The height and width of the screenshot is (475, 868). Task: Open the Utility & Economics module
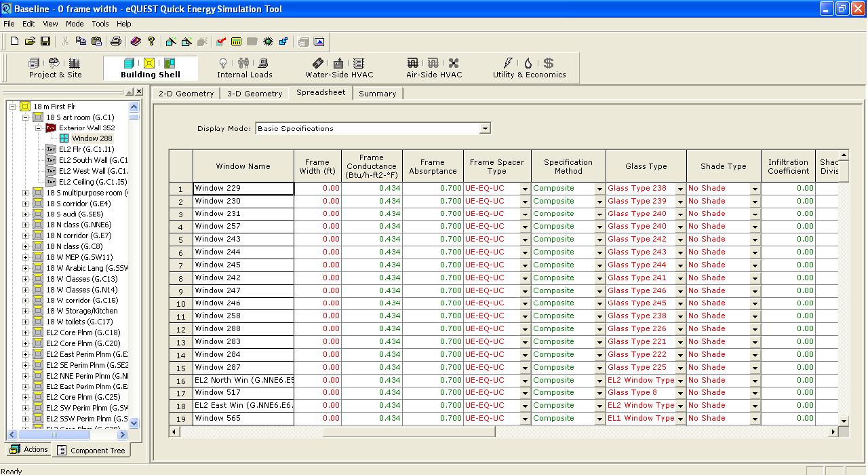click(x=529, y=69)
